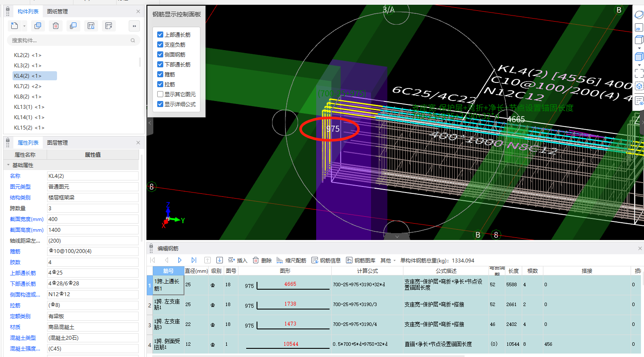Select KL2(2) <1> in component list
The width and height of the screenshot is (644, 357).
28,55
